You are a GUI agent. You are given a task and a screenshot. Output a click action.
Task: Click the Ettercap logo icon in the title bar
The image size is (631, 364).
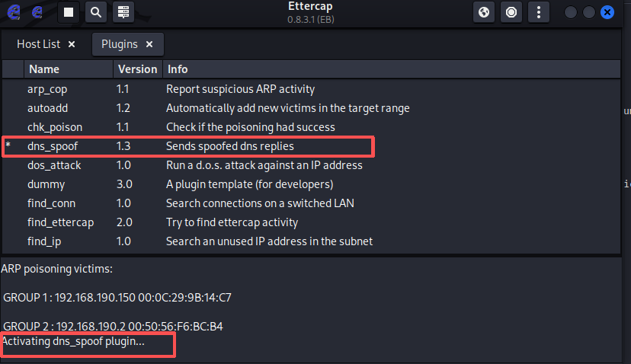14,12
